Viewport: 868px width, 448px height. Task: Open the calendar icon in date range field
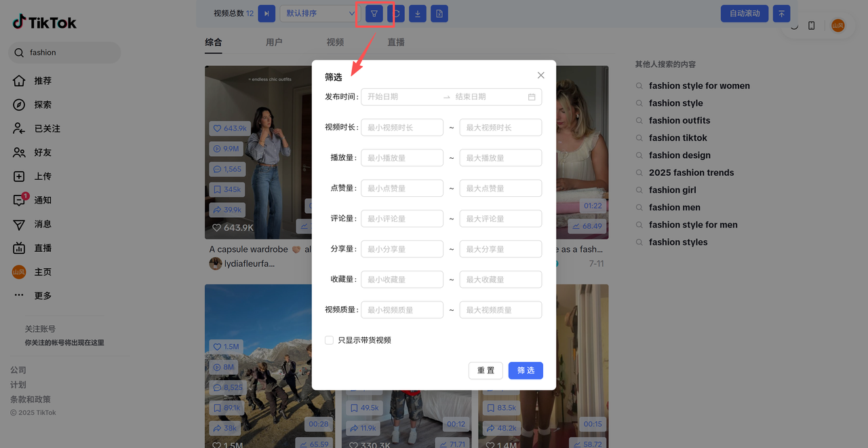tap(532, 97)
